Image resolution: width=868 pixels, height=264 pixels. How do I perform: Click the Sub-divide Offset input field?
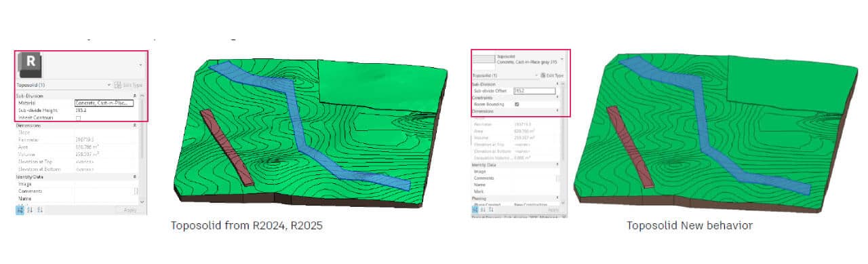(x=534, y=90)
